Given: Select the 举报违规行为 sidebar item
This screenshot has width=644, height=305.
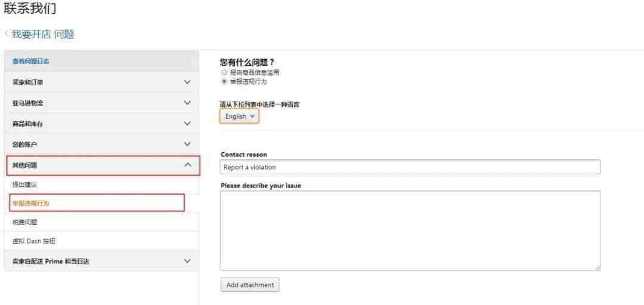Looking at the screenshot, I should click(31, 204).
